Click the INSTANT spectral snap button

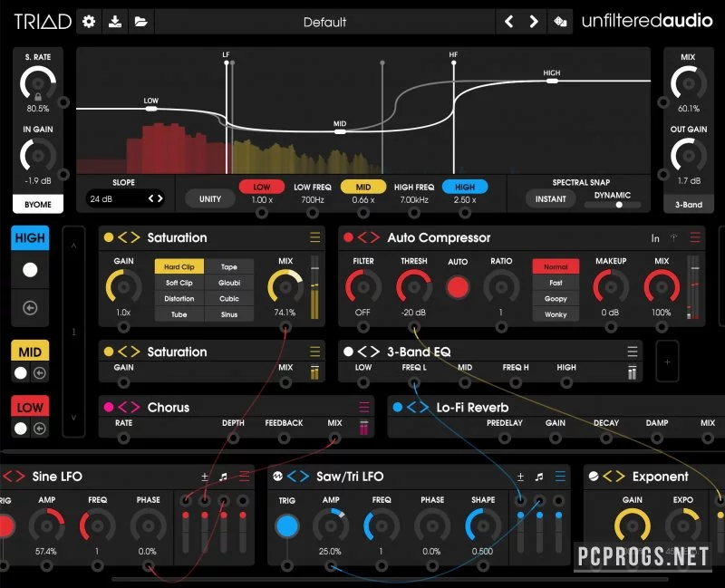coord(550,198)
